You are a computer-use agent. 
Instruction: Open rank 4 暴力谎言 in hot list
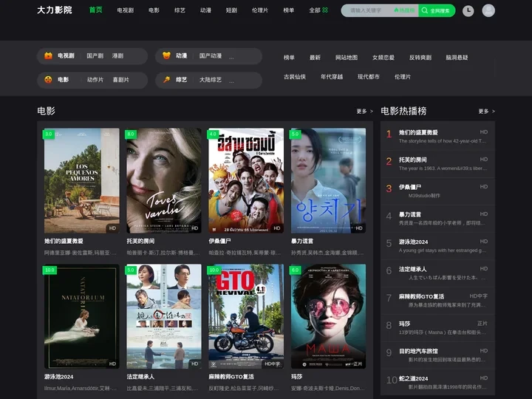click(437, 219)
